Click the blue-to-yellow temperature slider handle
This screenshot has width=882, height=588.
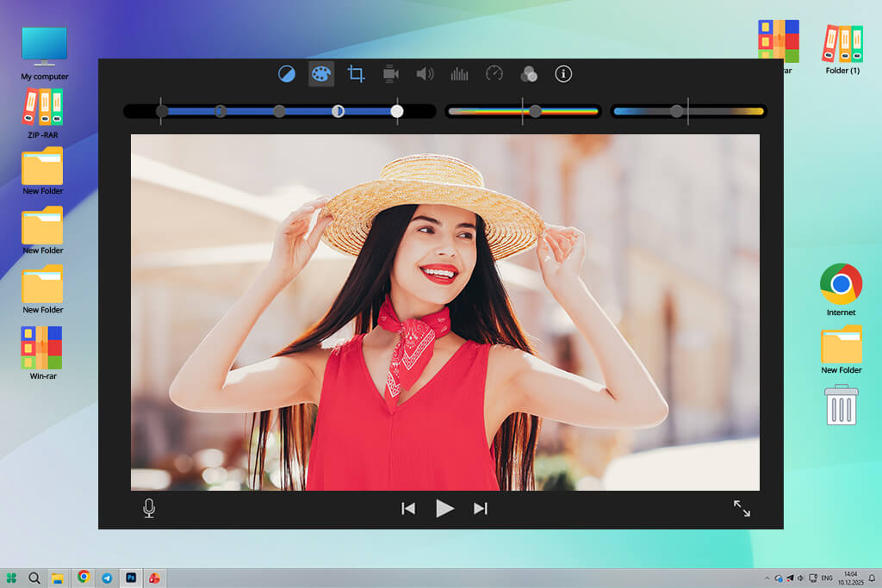coord(677,111)
